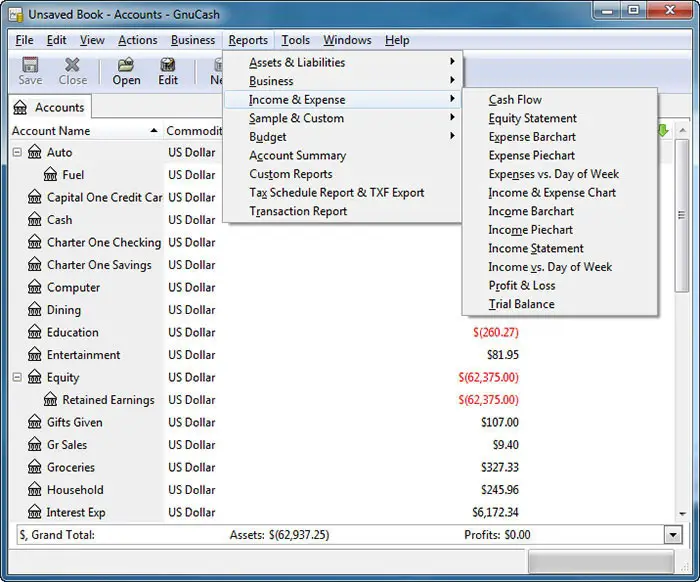Click the Groceries account bank icon
This screenshot has width=700, height=582.
click(x=35, y=467)
